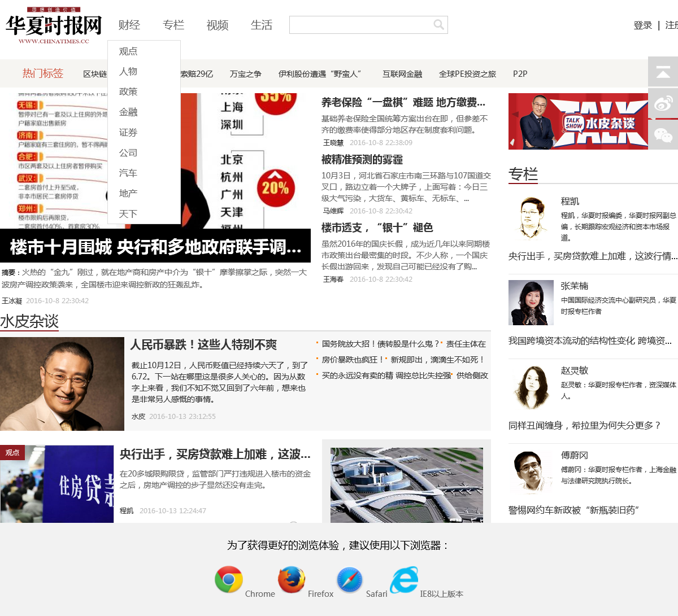Click the Chrome browser icon
This screenshot has height=616, width=678.
229,580
